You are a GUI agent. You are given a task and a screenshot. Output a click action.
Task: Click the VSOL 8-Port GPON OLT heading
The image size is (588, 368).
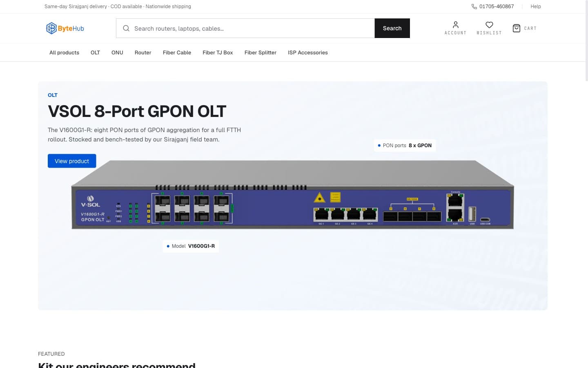[137, 111]
